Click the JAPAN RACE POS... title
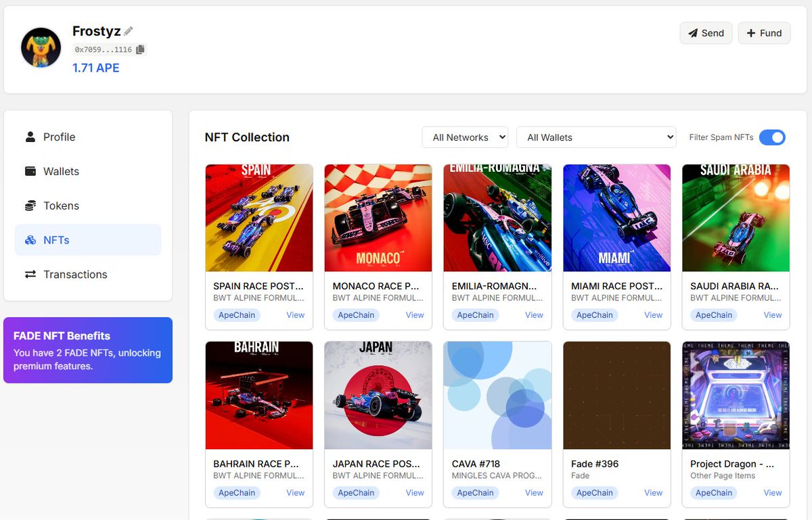The image size is (812, 520). [376, 464]
